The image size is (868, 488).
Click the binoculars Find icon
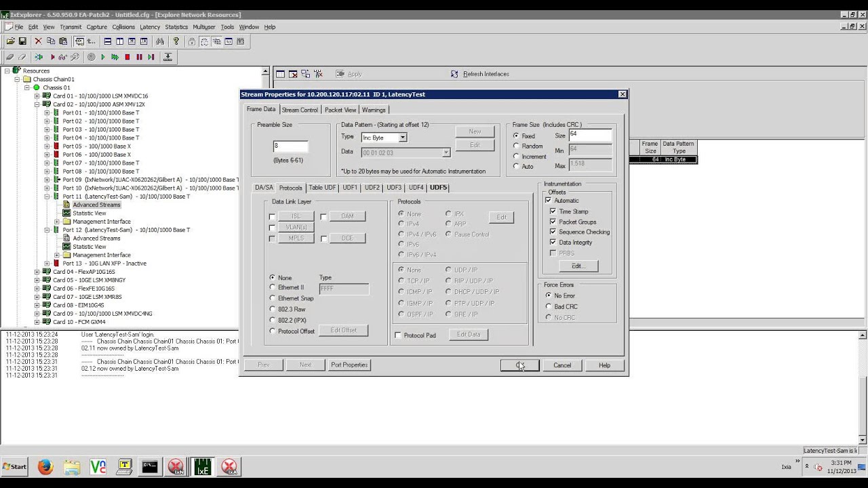tap(160, 41)
